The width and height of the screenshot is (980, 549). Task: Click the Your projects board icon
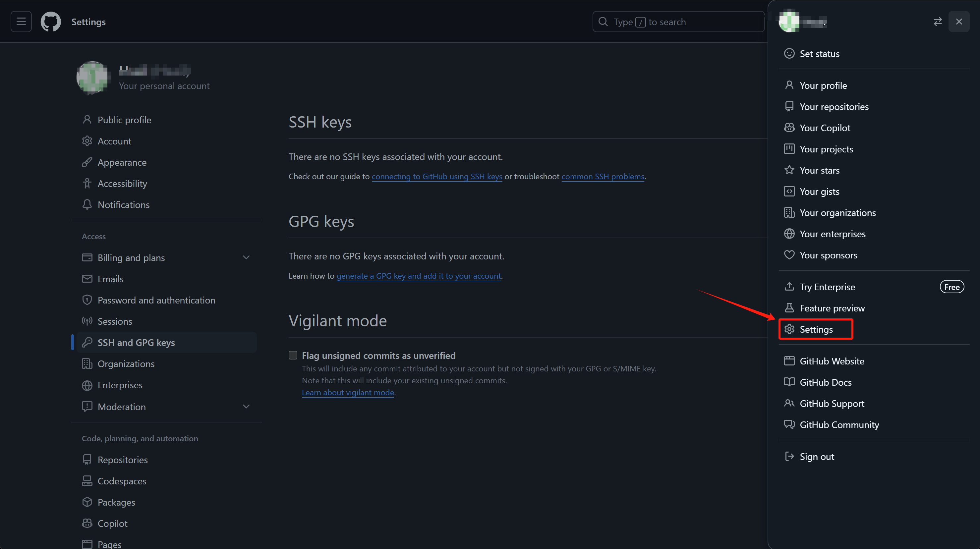(789, 149)
